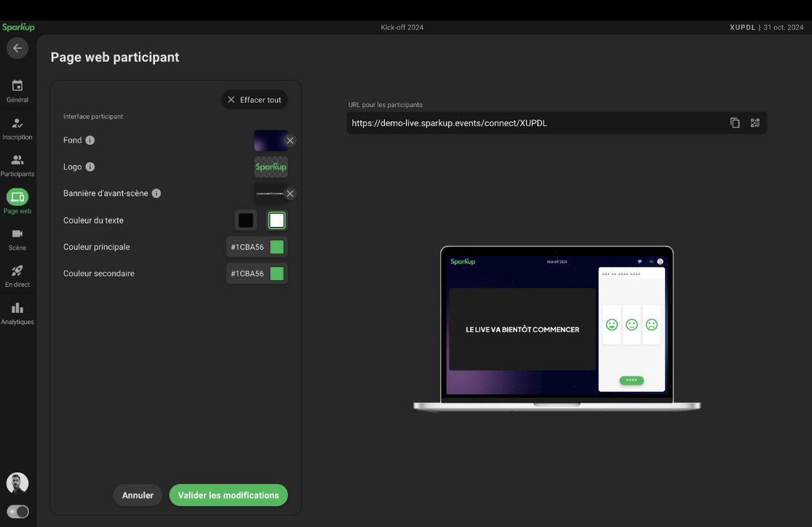Screen dimensions: 812x527
Task: Switch to the Scène section
Action: click(x=17, y=239)
